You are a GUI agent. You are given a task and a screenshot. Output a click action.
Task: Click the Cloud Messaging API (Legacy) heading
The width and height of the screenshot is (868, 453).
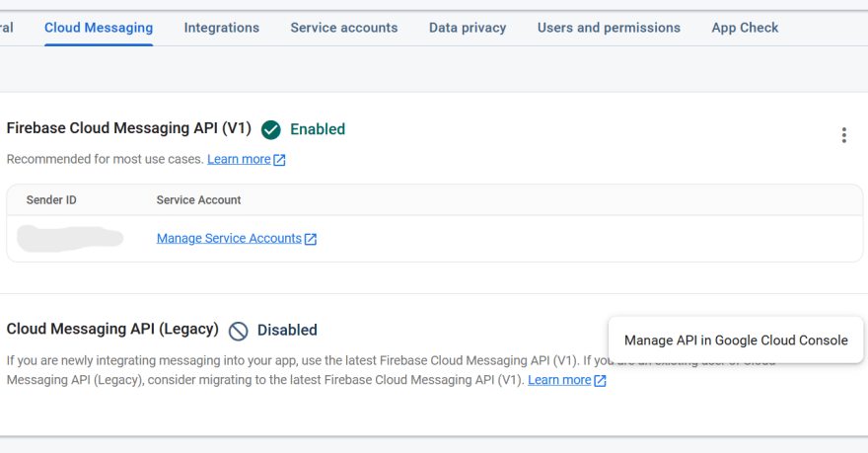pos(112,329)
